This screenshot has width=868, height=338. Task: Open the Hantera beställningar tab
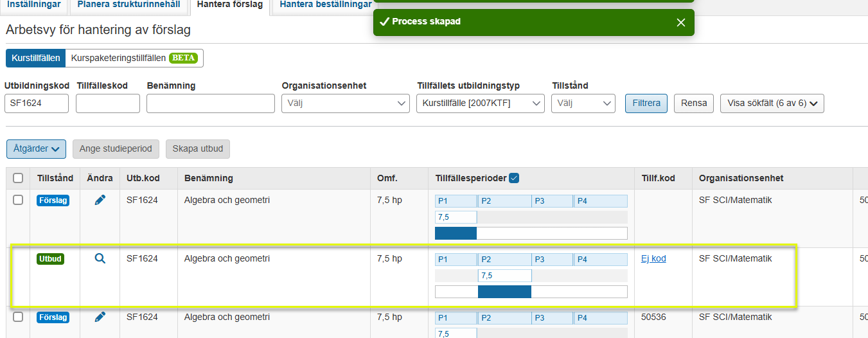[x=325, y=4]
